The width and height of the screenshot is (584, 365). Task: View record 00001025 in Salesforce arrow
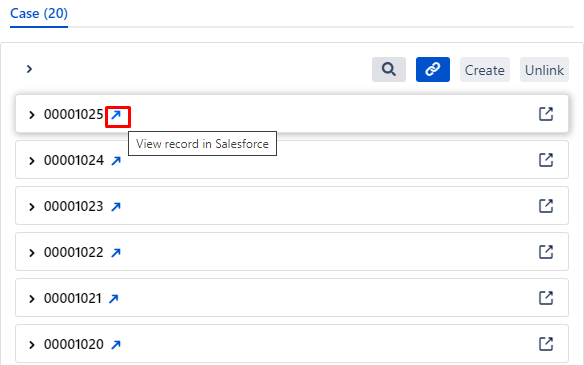[116, 115]
